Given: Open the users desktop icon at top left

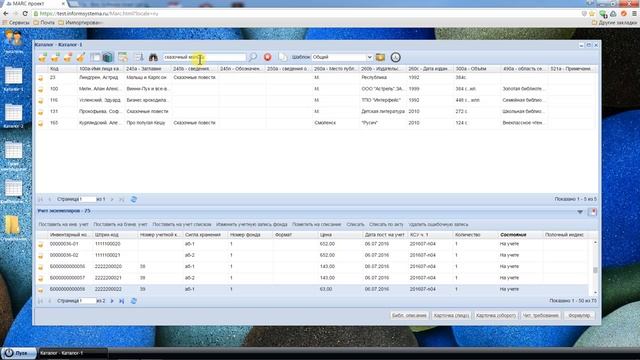Looking at the screenshot, I should (x=13, y=42).
